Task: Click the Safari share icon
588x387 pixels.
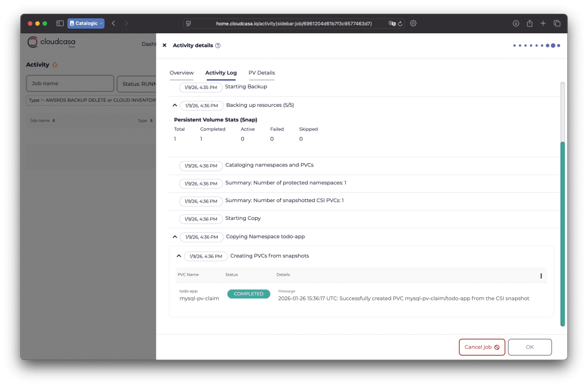Action: pyautogui.click(x=529, y=24)
